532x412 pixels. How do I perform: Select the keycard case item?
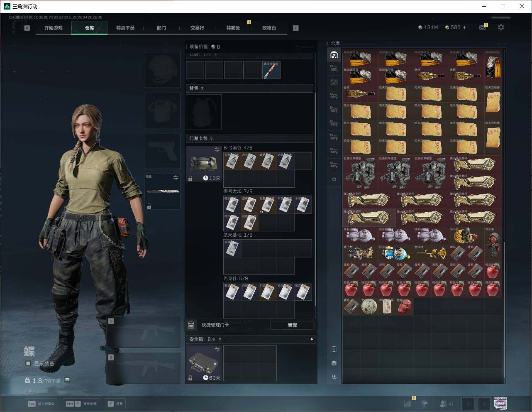tap(204, 164)
